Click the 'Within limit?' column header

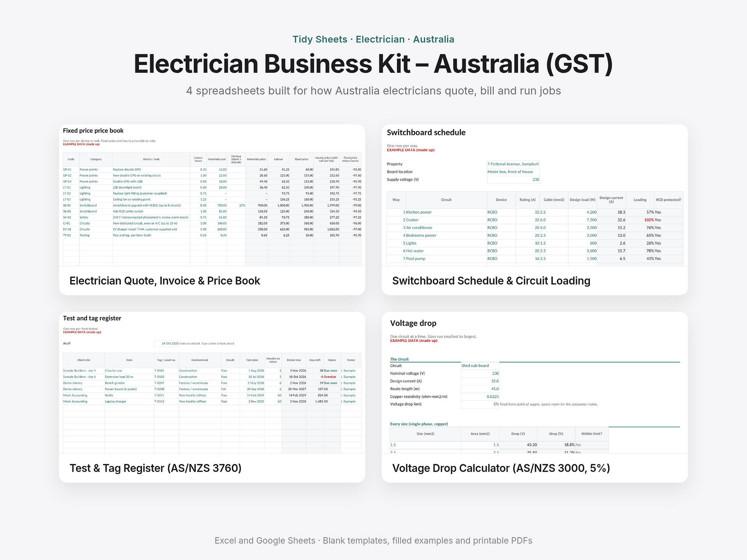click(x=592, y=434)
